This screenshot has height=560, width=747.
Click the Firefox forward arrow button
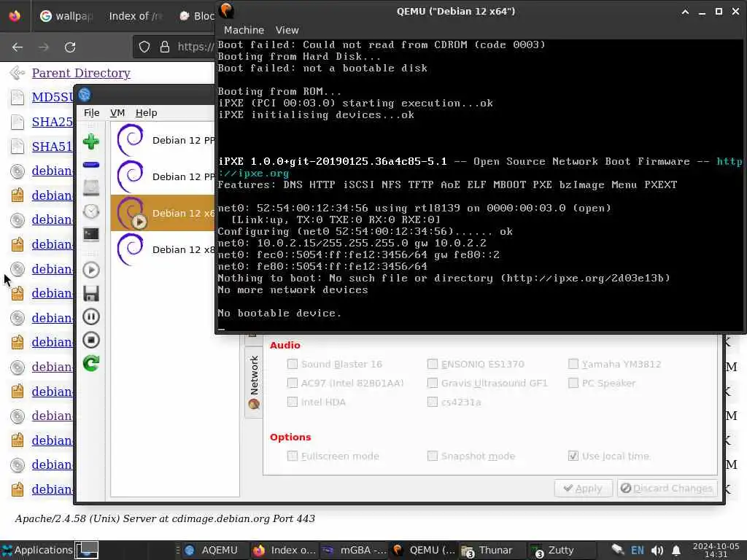44,47
